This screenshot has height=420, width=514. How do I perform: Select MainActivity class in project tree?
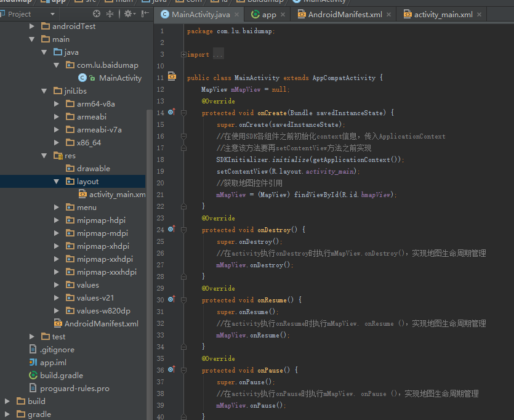click(110, 78)
